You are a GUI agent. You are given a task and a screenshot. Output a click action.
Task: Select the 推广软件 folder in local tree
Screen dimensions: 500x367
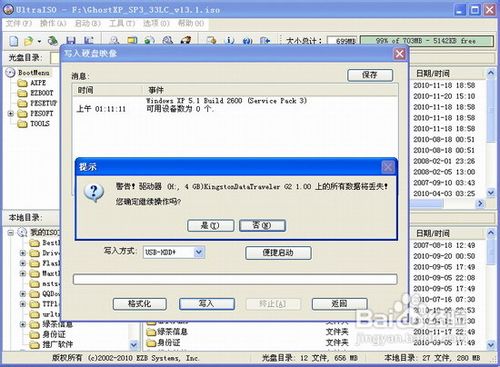point(58,344)
